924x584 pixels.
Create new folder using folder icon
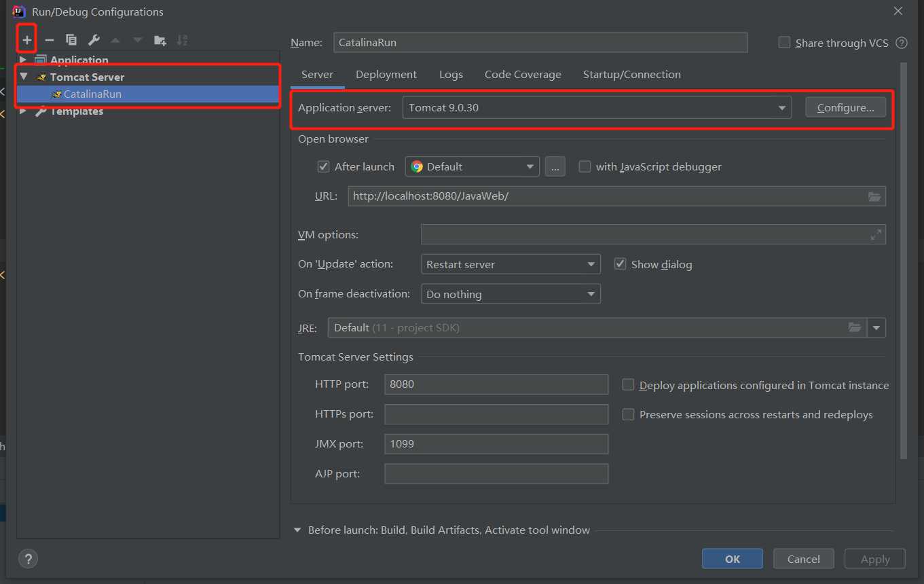coord(160,40)
